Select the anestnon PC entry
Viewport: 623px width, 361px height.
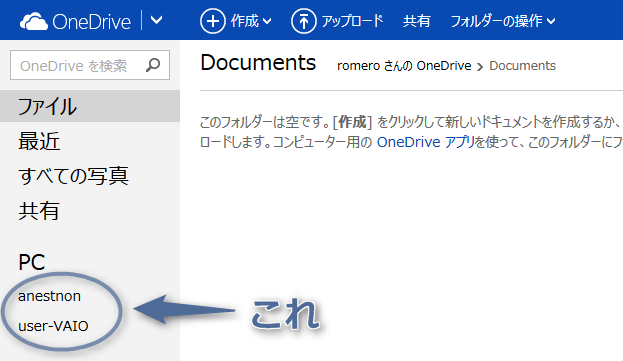pos(50,296)
